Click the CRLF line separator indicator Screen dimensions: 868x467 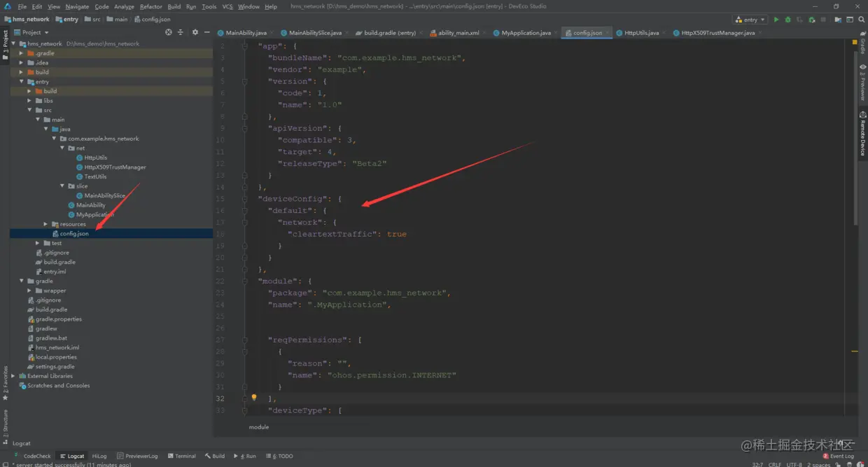775,464
